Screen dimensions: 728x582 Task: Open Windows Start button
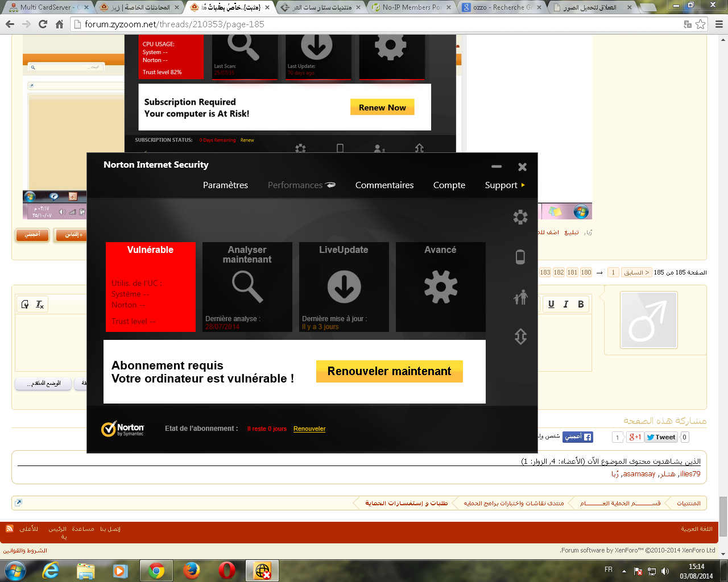(x=15, y=571)
